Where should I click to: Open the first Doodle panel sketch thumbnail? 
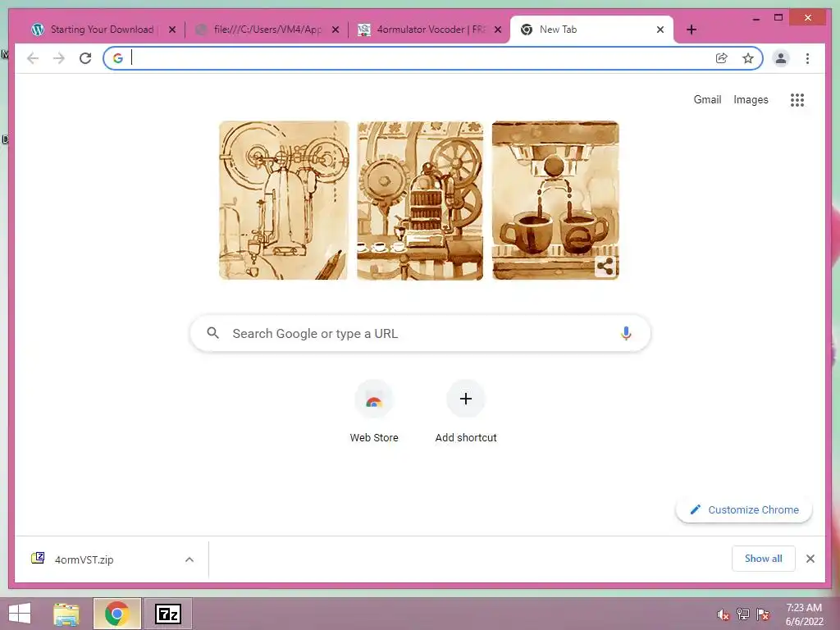click(283, 200)
